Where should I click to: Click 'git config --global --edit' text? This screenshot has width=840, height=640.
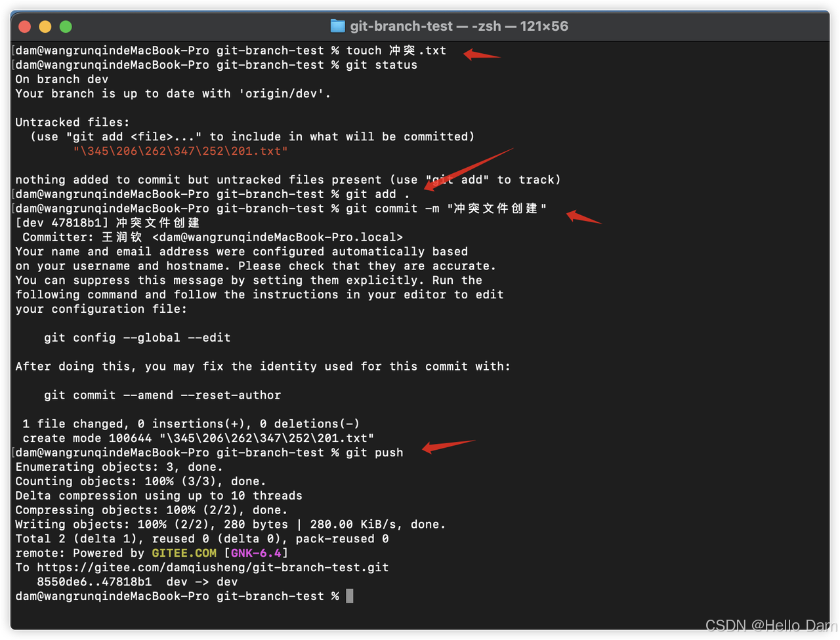(x=137, y=338)
